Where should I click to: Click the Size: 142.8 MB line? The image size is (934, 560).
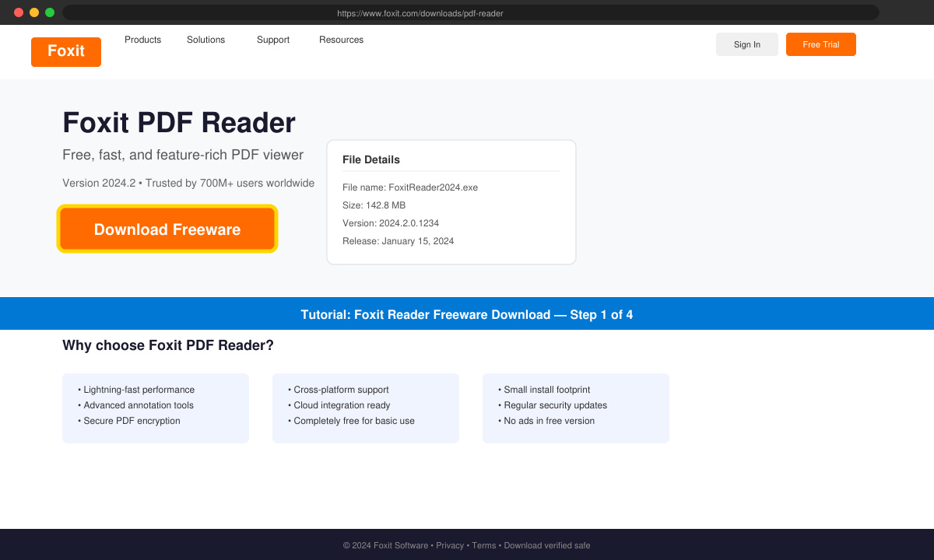pos(374,205)
